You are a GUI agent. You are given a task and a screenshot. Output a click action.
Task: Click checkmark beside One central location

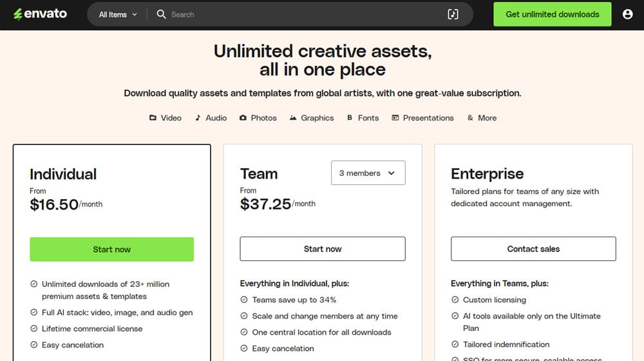pyautogui.click(x=244, y=332)
